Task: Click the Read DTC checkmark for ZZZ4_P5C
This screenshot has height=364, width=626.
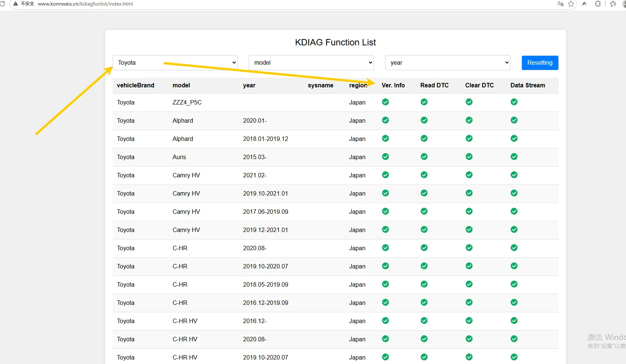Action: [424, 102]
